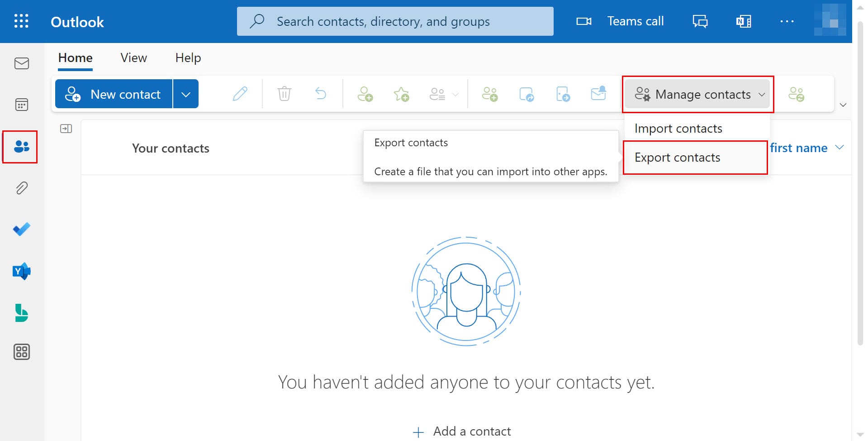Open the Manage contacts dropdown
The image size is (868, 441).
pos(697,94)
